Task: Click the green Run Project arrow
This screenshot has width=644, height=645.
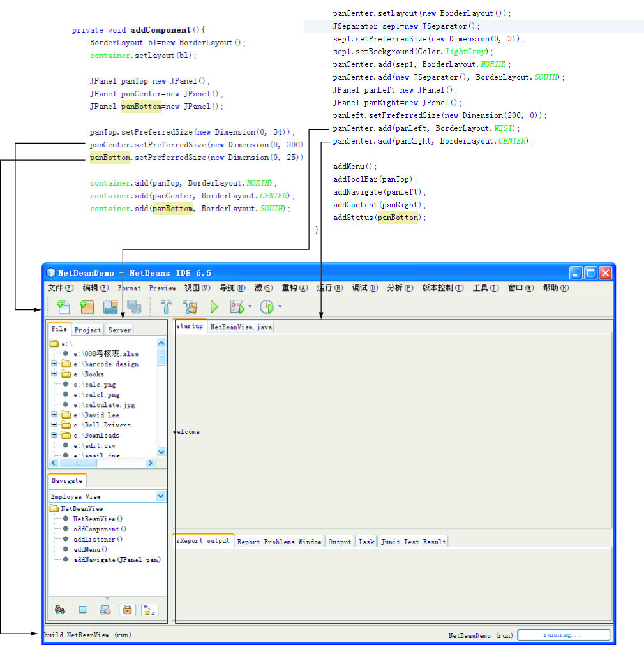Action: point(214,307)
